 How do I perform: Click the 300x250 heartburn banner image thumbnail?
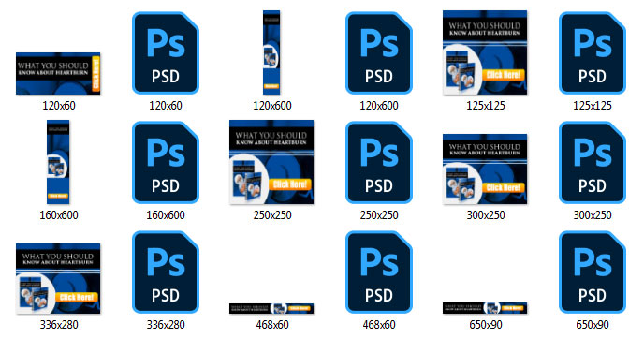click(485, 169)
